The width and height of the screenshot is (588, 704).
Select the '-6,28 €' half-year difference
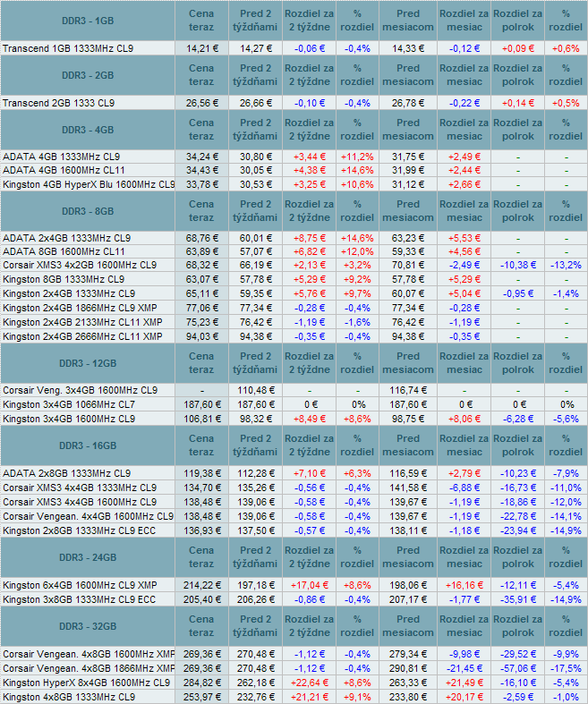tap(518, 419)
